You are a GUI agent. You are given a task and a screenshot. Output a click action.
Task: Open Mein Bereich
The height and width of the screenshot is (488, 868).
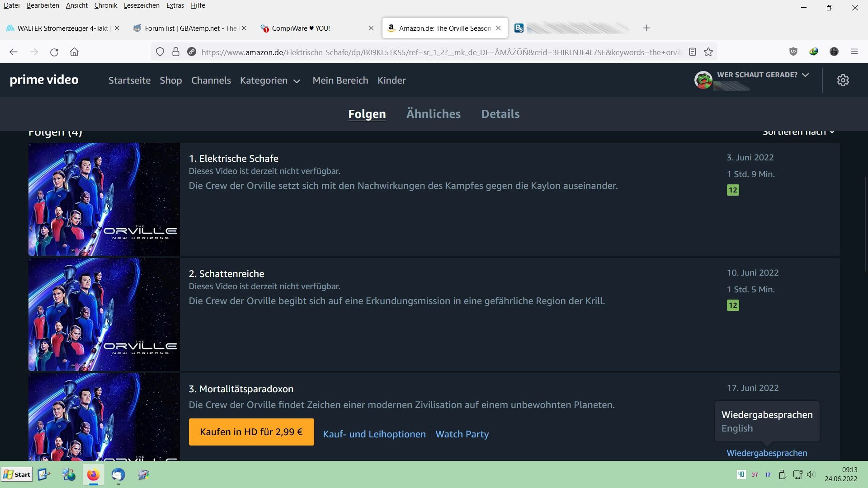click(x=340, y=80)
